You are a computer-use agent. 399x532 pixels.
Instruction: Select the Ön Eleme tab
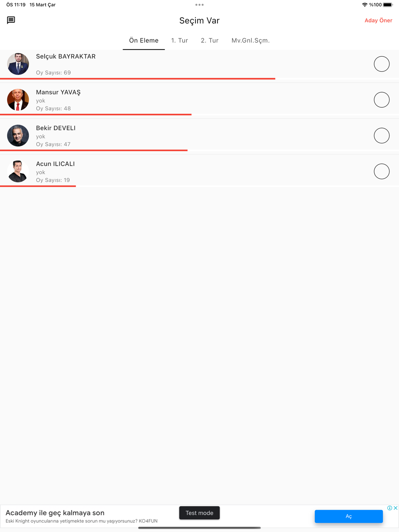click(144, 40)
